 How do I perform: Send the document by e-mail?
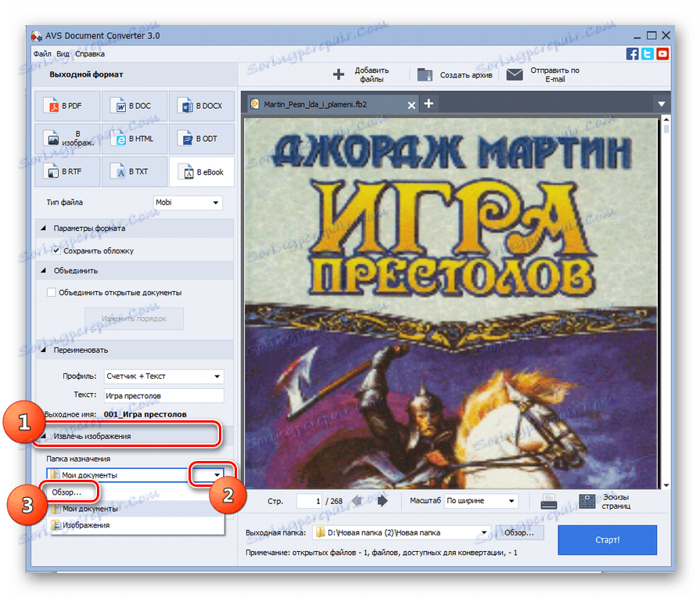click(x=544, y=74)
